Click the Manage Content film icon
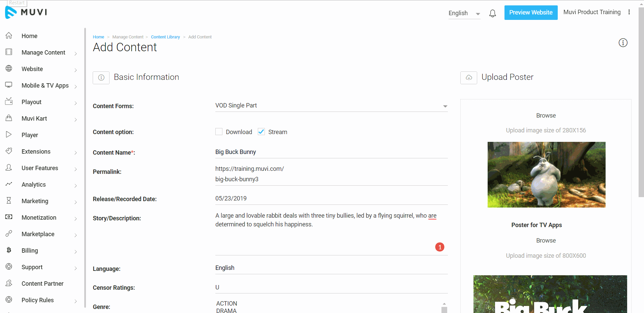 [9, 52]
